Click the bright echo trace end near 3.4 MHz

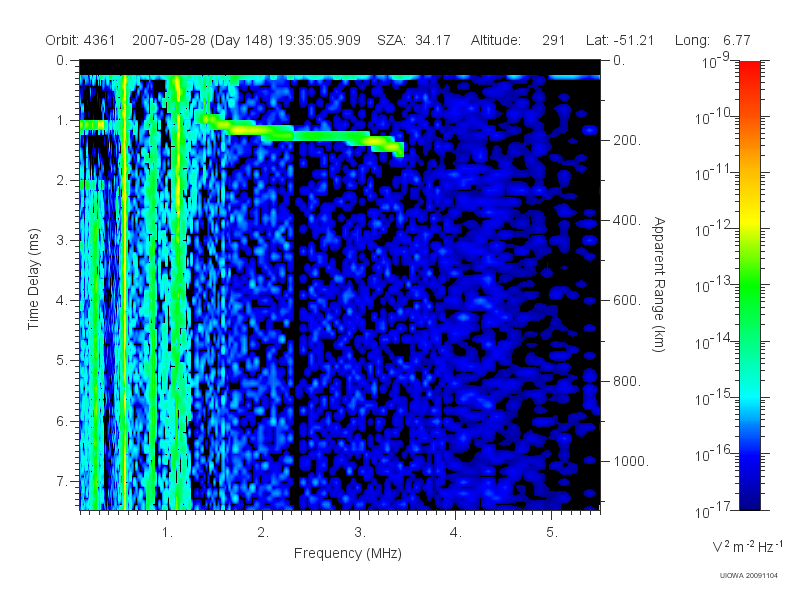(397, 148)
